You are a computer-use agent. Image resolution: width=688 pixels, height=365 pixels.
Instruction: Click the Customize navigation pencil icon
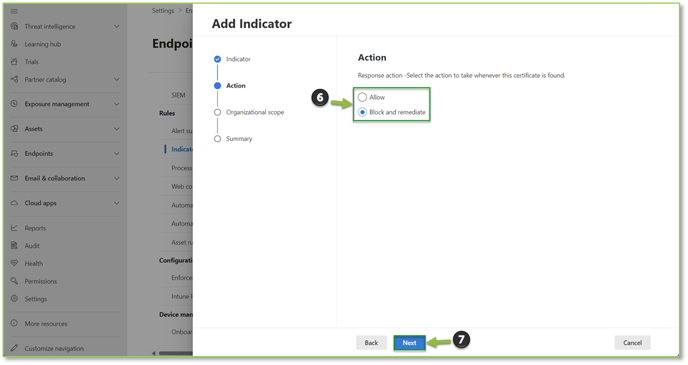(14, 348)
